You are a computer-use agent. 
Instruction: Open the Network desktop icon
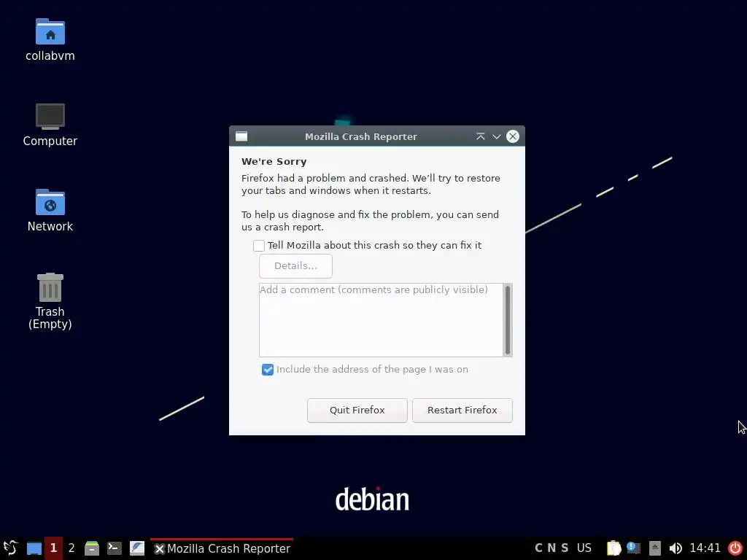coord(50,203)
